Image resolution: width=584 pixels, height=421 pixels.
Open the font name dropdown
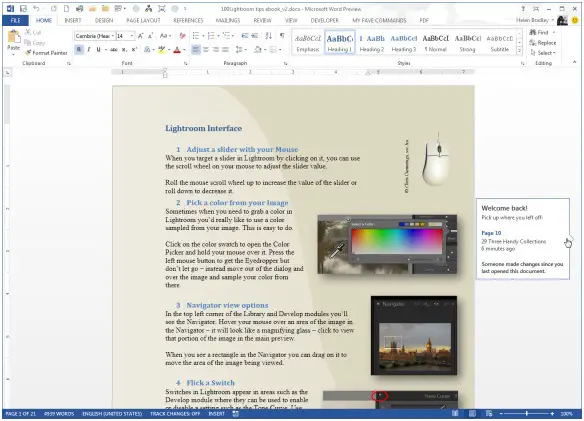point(113,36)
